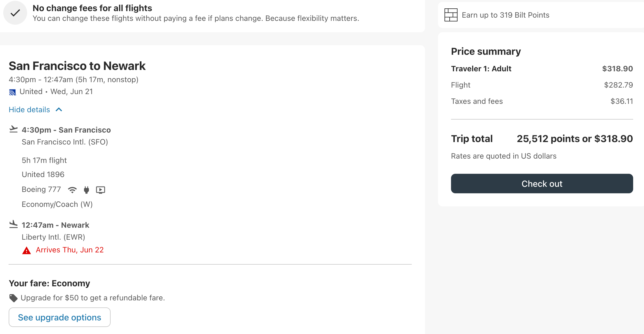Click the warning triangle icon for arrival
This screenshot has width=644, height=334.
26,250
